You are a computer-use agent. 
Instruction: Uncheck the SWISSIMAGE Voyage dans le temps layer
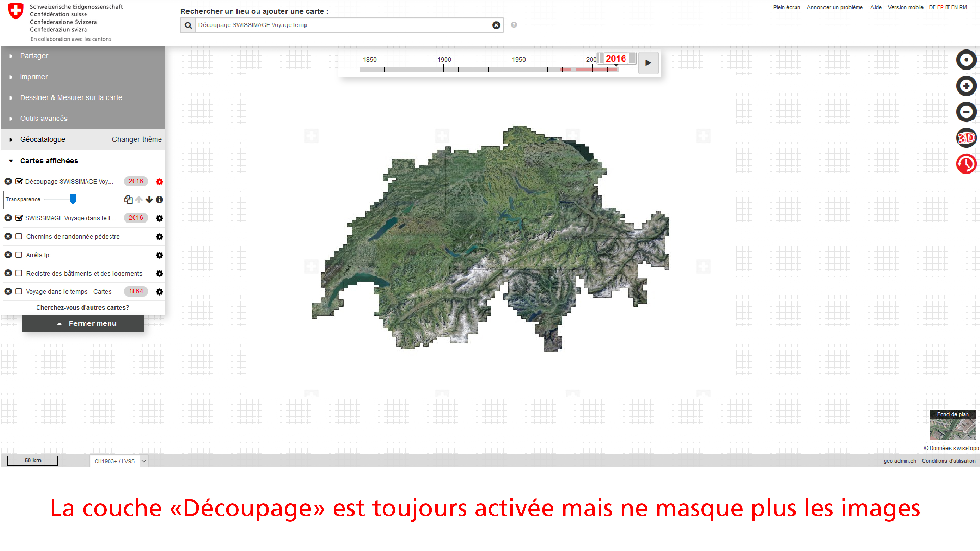click(x=19, y=218)
